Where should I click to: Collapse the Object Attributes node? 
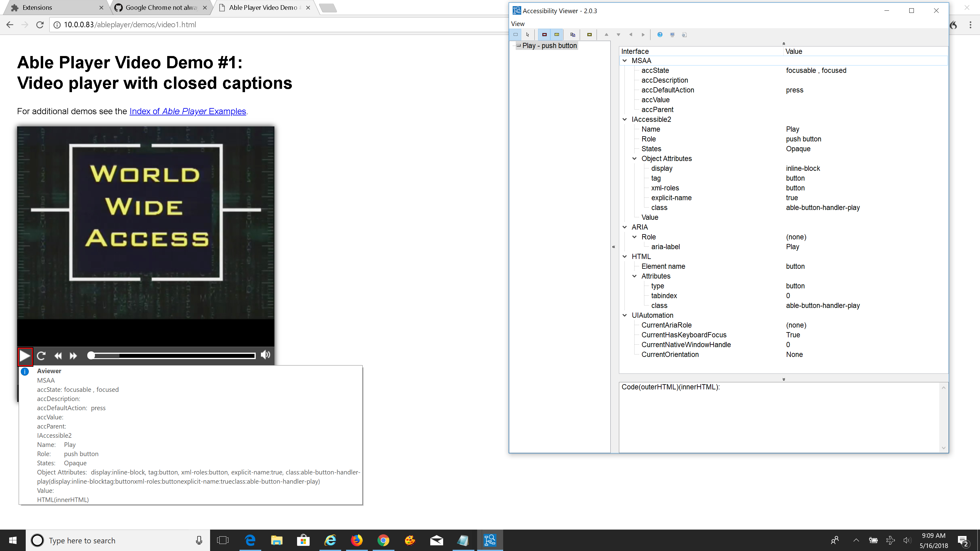635,159
